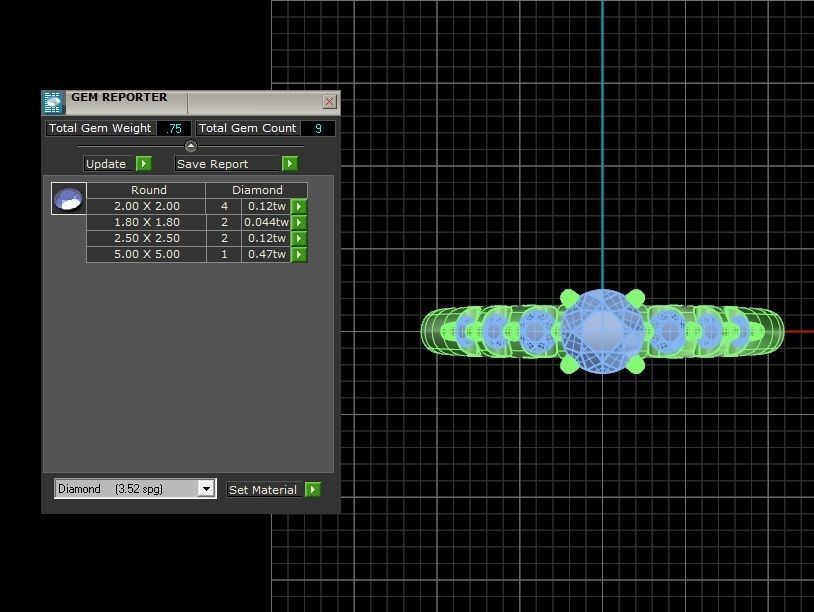
Task: Click the Set Material label
Action: (x=263, y=489)
